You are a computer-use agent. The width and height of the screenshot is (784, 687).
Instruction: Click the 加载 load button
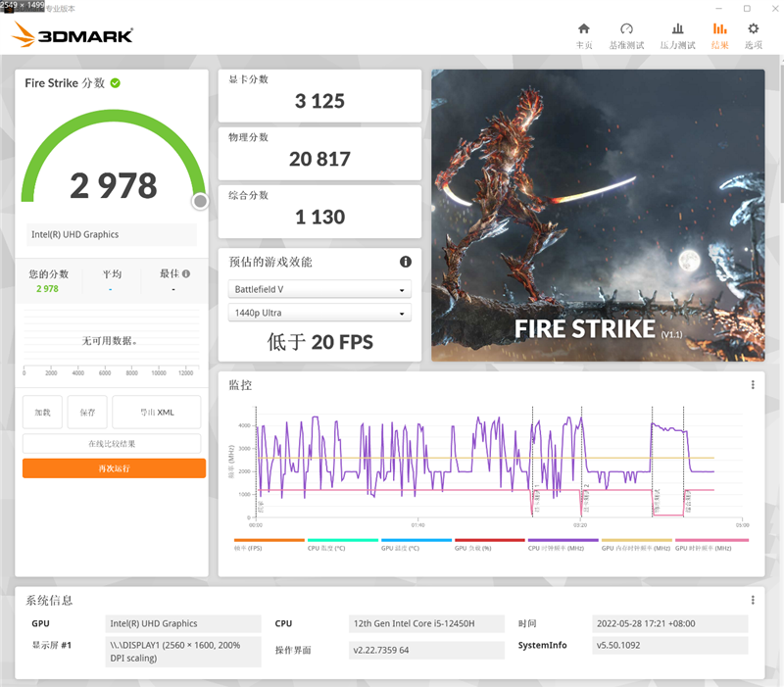43,413
